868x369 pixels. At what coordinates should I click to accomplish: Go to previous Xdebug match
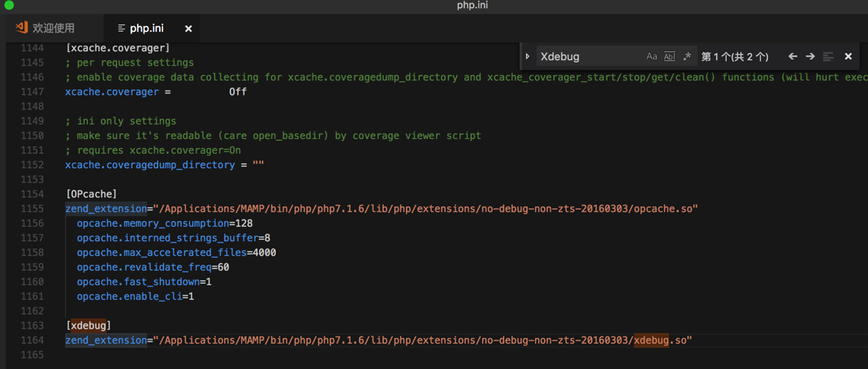pyautogui.click(x=792, y=57)
